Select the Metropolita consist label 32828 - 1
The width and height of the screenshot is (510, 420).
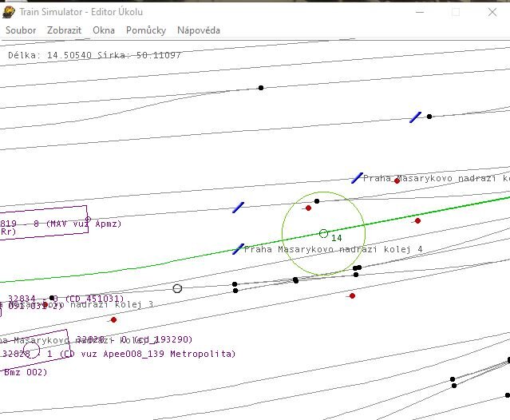point(120,354)
